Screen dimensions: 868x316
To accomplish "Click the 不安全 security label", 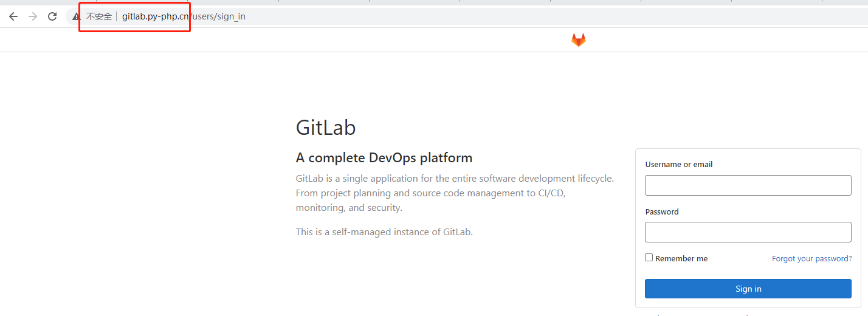I will [98, 16].
